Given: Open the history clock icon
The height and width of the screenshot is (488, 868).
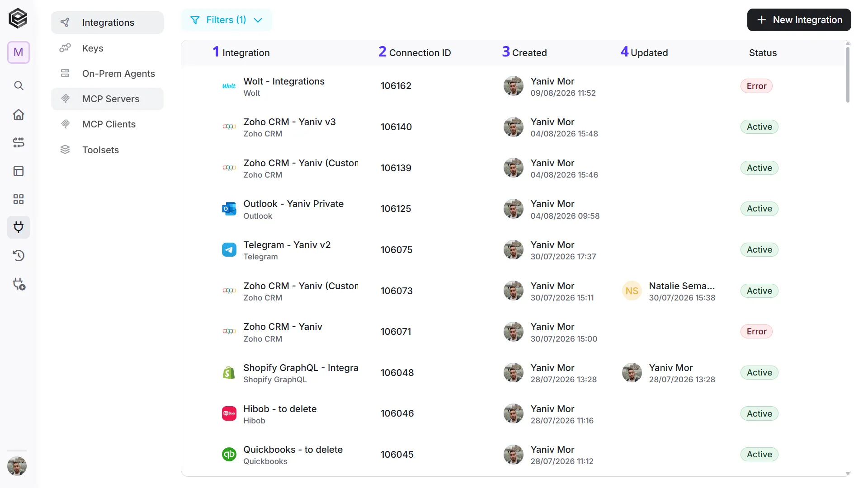Looking at the screenshot, I should pos(19,256).
